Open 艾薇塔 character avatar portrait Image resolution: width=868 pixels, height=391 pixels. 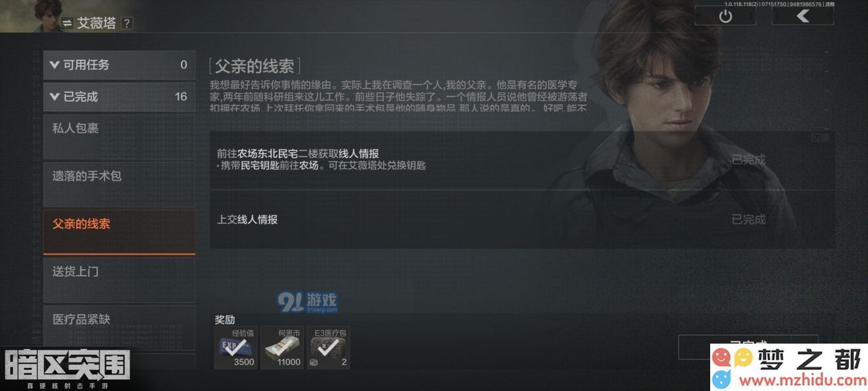(x=30, y=16)
